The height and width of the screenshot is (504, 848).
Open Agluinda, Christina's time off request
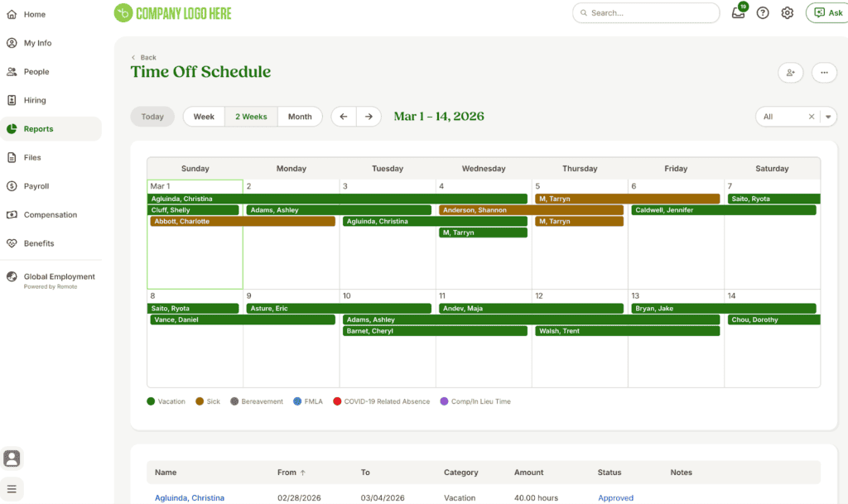pyautogui.click(x=189, y=497)
